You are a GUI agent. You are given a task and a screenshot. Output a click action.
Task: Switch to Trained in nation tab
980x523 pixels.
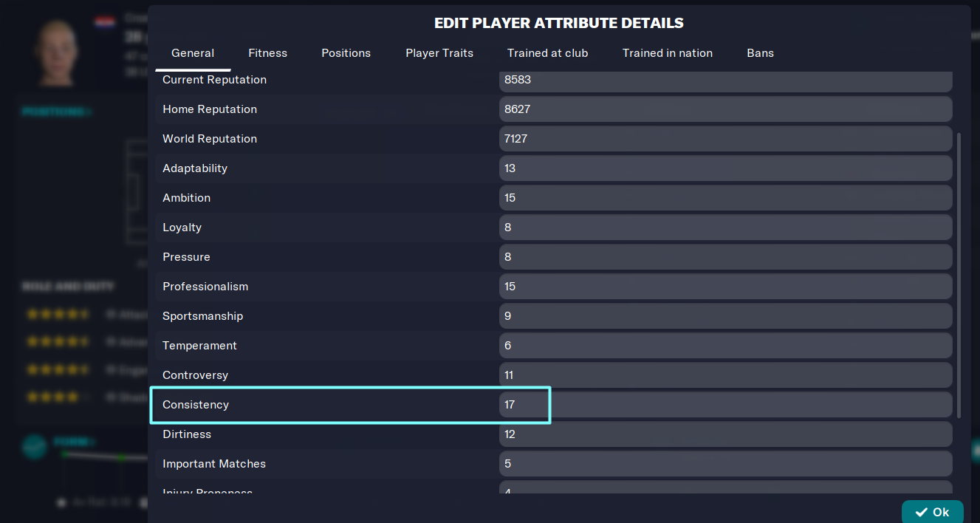point(668,53)
